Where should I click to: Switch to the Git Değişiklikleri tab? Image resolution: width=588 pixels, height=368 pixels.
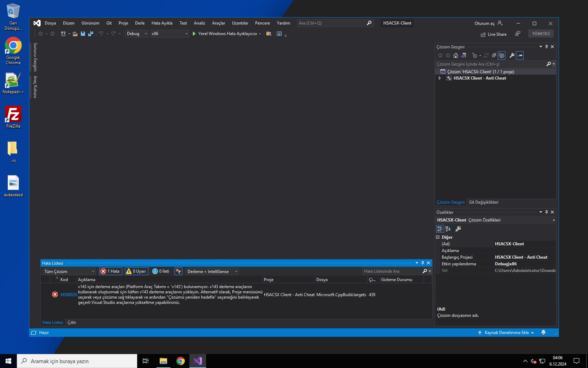click(x=483, y=202)
